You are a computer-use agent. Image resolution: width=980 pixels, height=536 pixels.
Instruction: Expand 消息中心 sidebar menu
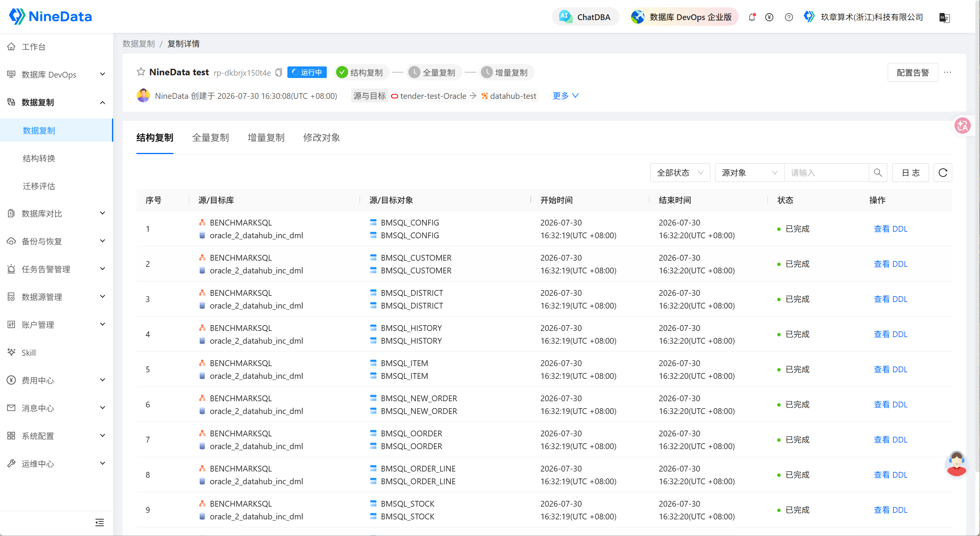pyautogui.click(x=56, y=408)
